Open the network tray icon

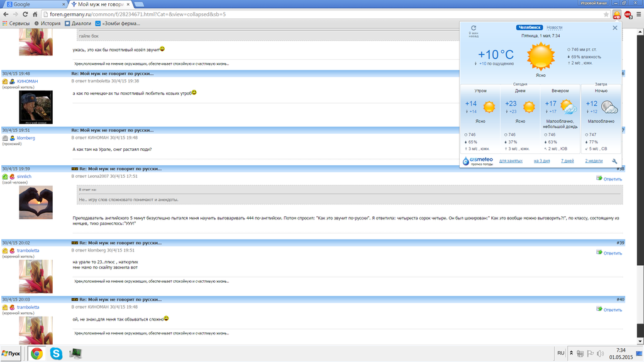[x=580, y=353]
